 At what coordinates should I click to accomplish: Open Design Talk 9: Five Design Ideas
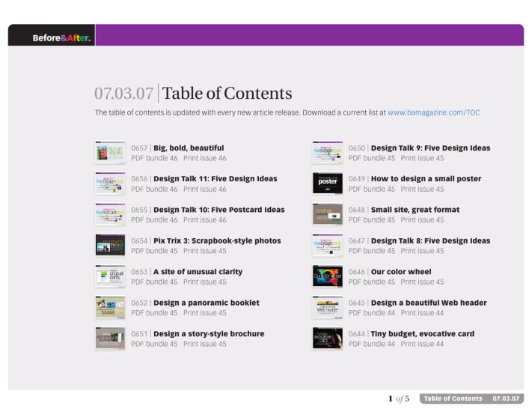[x=430, y=148]
